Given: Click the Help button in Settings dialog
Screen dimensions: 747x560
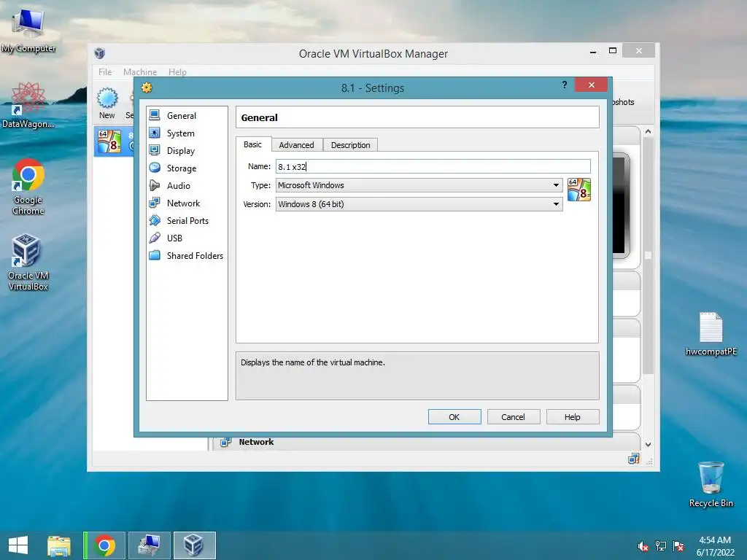Looking at the screenshot, I should point(572,416).
